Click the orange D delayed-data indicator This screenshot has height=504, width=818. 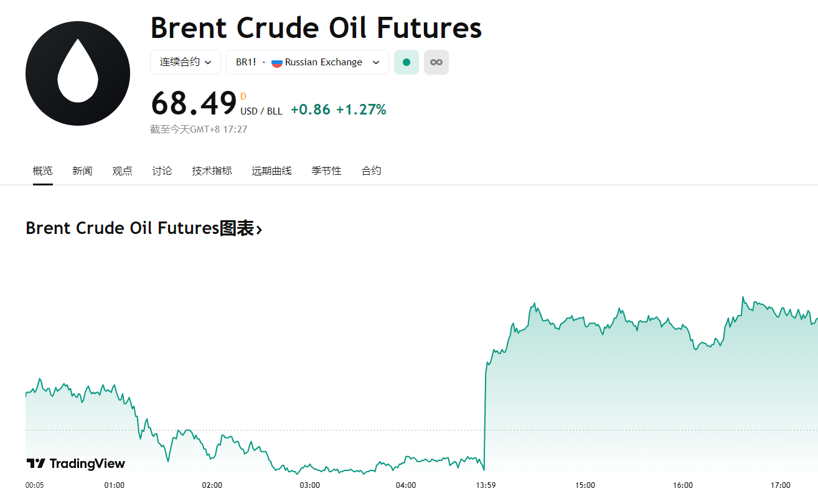[x=243, y=96]
